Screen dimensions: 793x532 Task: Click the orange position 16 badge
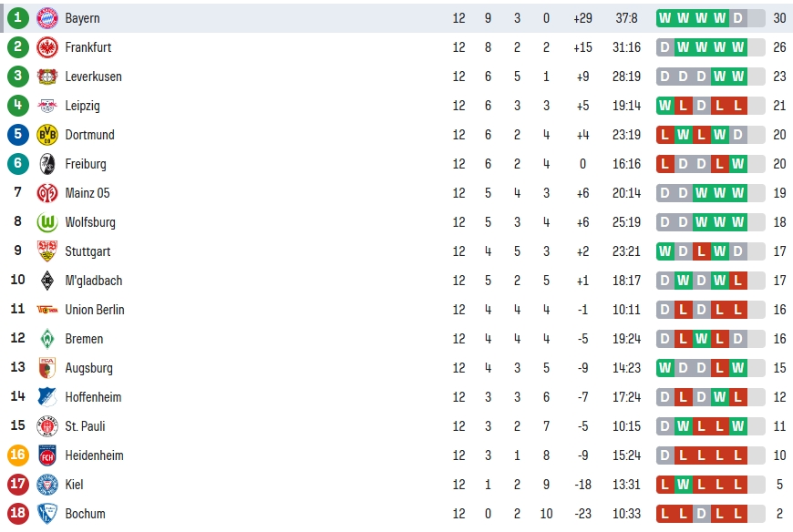coord(17,455)
